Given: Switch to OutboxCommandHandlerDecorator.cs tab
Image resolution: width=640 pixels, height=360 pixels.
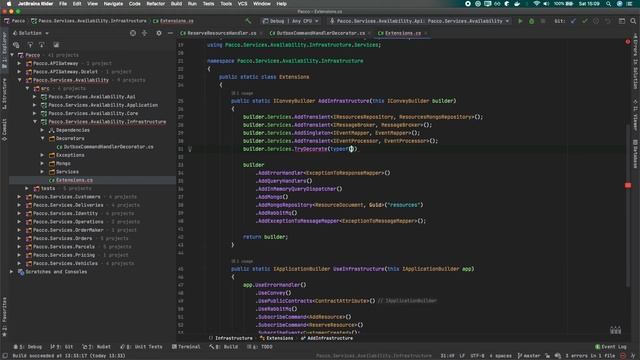Looking at the screenshot, I should tap(320, 33).
